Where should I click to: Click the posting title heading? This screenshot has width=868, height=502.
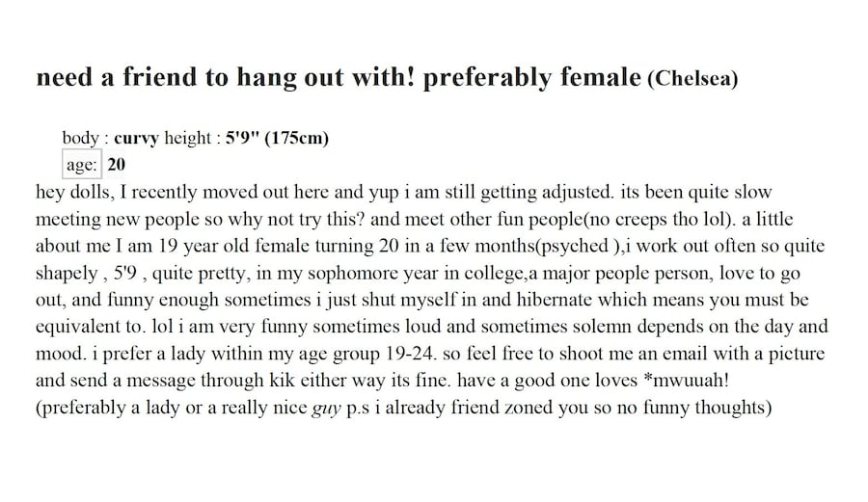(x=338, y=78)
